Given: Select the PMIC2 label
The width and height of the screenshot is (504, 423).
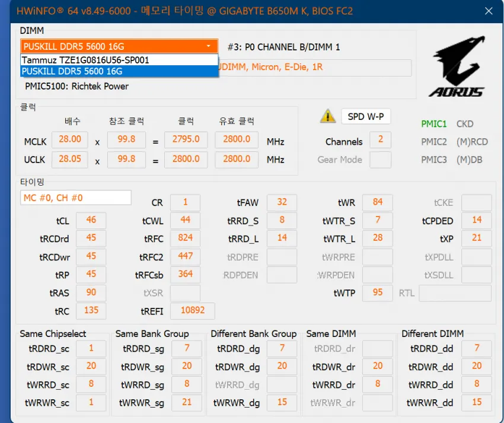Looking at the screenshot, I should click(433, 142).
